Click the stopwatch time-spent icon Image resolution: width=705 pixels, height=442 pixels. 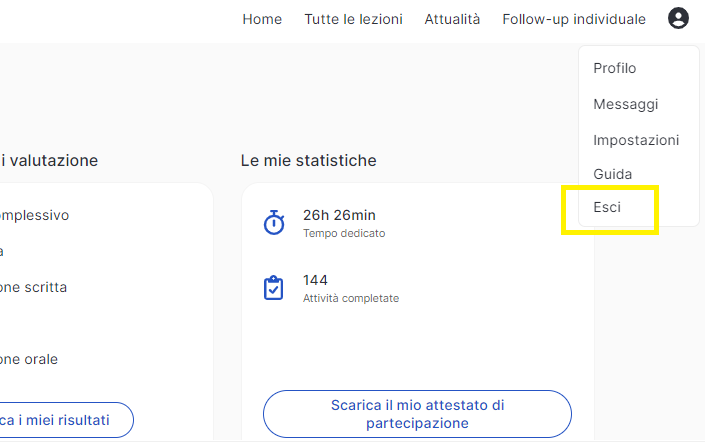pos(274,223)
